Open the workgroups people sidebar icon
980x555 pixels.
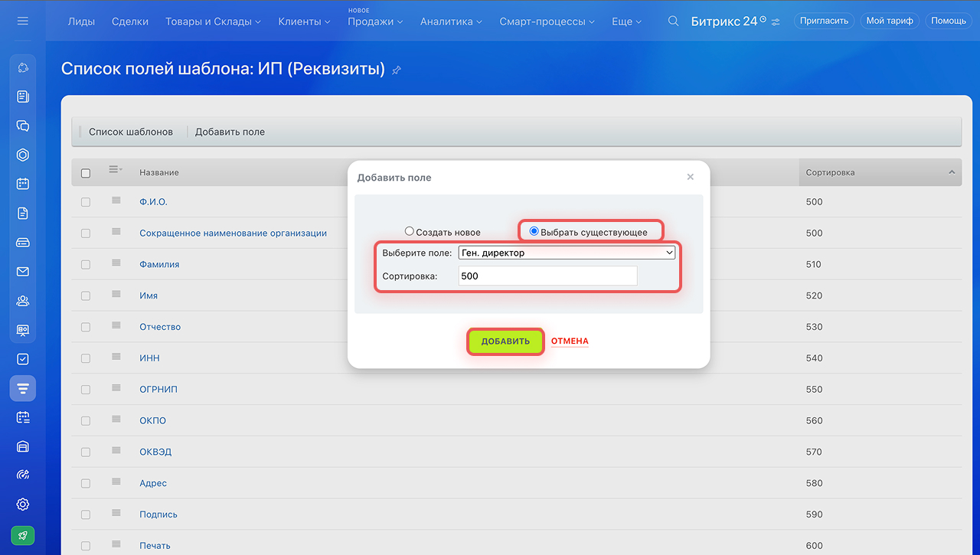point(23,301)
